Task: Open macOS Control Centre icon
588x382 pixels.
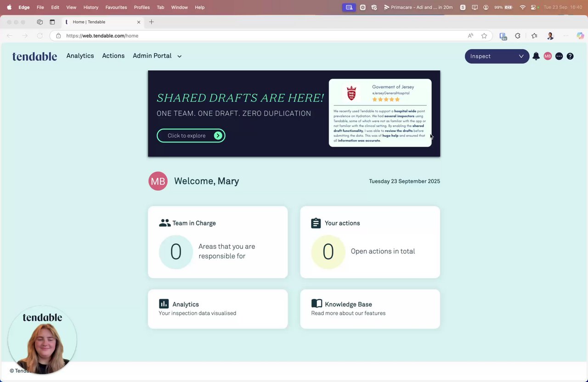Action: (x=534, y=7)
